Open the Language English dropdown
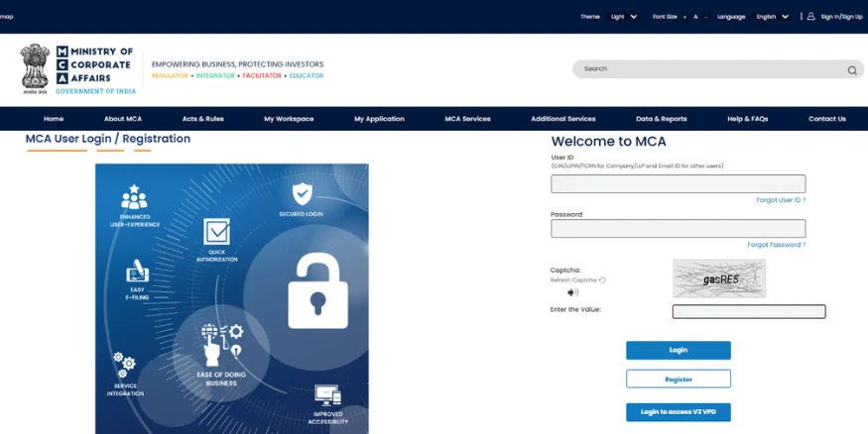The image size is (868, 434). 772,17
